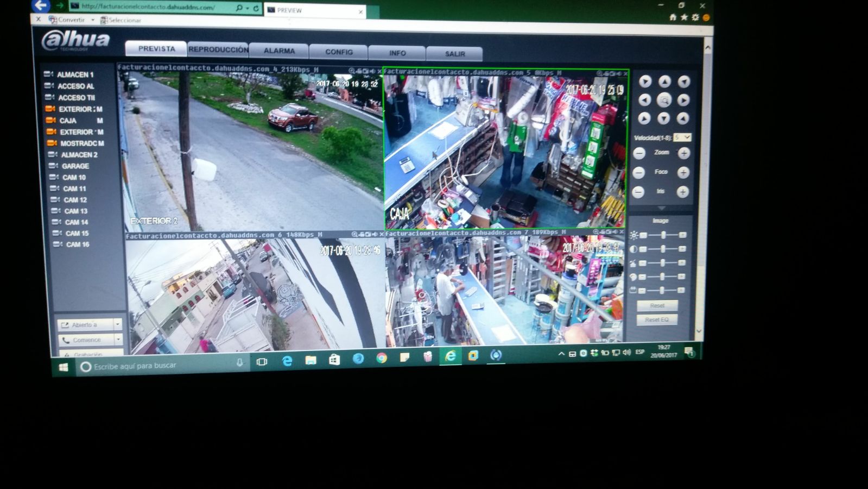Viewport: 868px width, 489px height.
Task: Increase Iris with the plus button
Action: point(683,192)
